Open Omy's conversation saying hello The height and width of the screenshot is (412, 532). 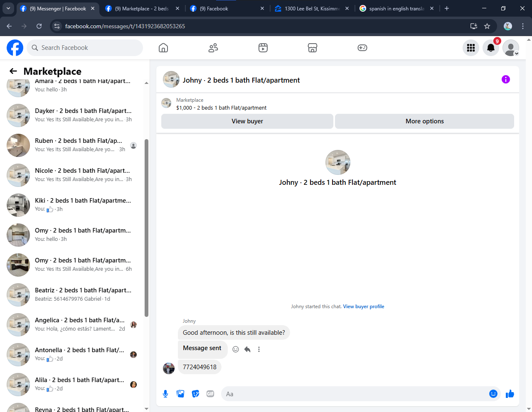[x=73, y=235]
